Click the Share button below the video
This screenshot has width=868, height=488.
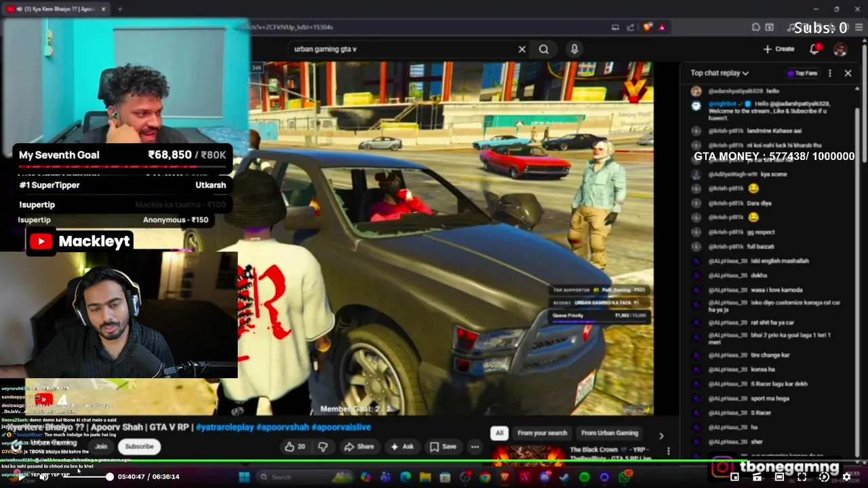click(x=359, y=447)
